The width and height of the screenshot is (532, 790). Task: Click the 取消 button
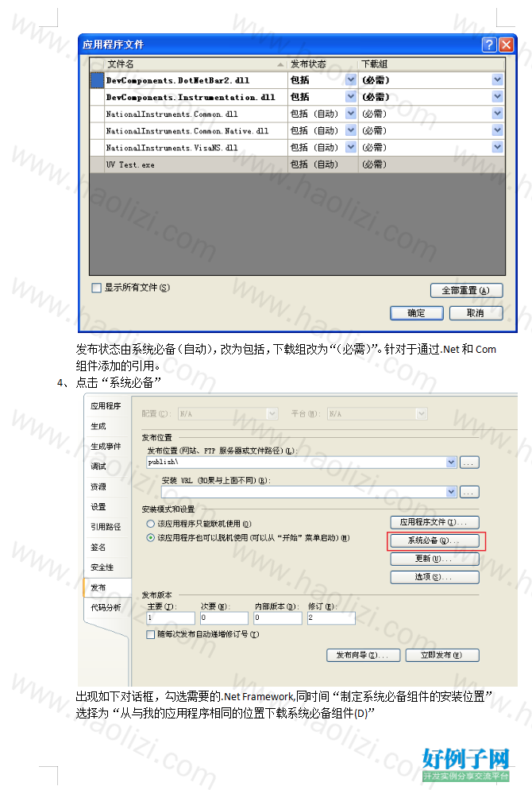(x=476, y=313)
